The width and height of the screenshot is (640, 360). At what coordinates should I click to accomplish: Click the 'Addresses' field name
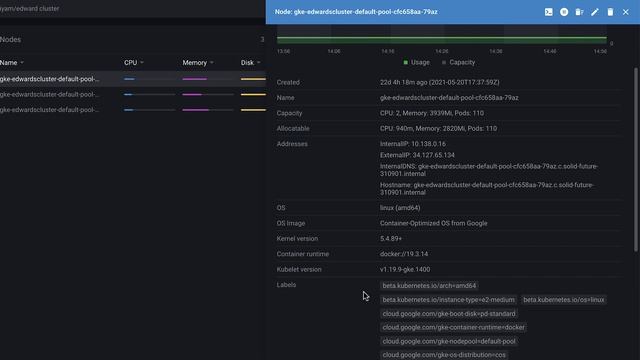[x=292, y=144]
